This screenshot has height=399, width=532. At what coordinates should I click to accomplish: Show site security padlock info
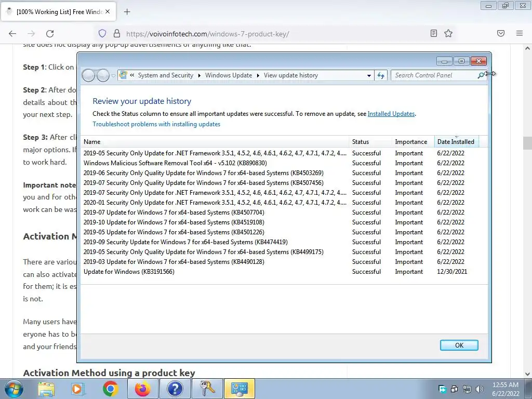117,33
